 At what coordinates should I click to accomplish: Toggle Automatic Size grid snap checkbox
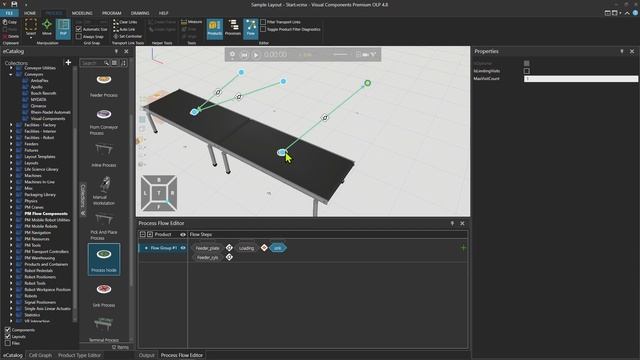pyautogui.click(x=79, y=29)
